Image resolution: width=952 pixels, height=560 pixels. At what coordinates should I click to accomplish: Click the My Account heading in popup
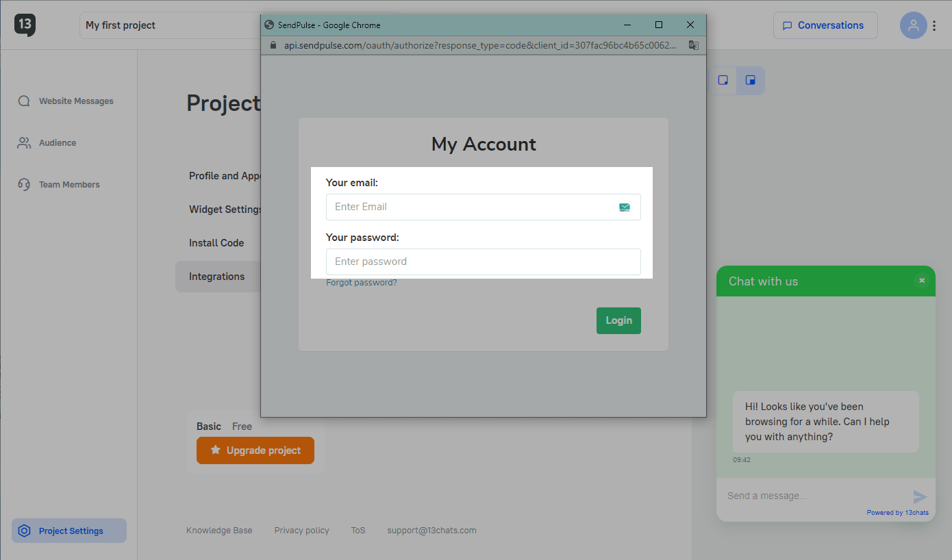click(484, 144)
